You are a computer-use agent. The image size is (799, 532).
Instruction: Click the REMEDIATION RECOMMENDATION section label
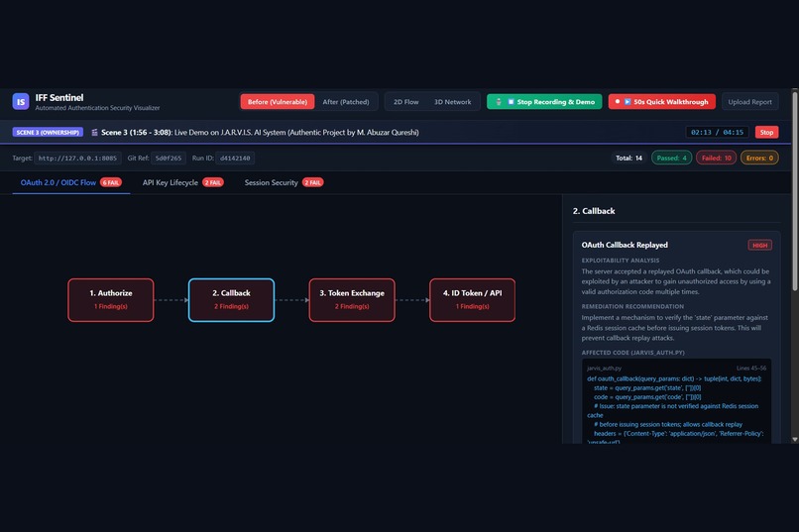[x=632, y=306]
